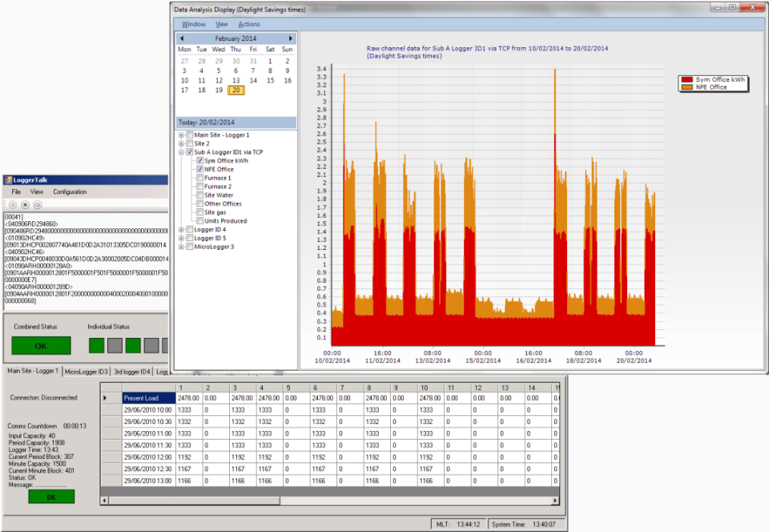Click the green OK button at bottom left
The width and height of the screenshot is (769, 532).
tap(50, 497)
